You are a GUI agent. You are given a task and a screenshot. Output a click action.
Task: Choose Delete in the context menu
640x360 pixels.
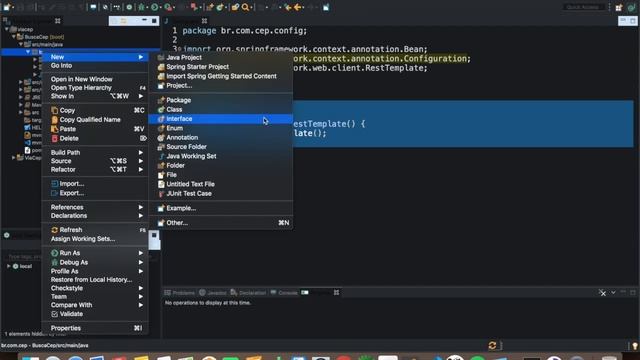(x=95, y=138)
